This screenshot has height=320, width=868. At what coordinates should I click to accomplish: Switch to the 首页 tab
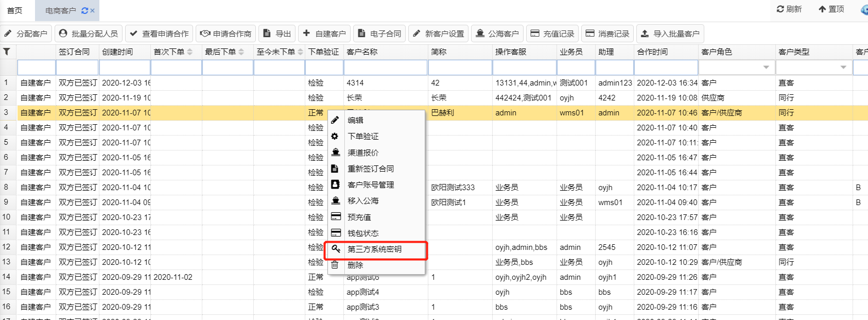(14, 10)
